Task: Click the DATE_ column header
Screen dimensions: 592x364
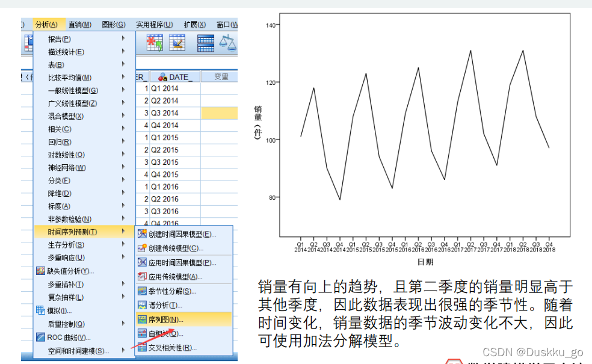Action: click(175, 77)
